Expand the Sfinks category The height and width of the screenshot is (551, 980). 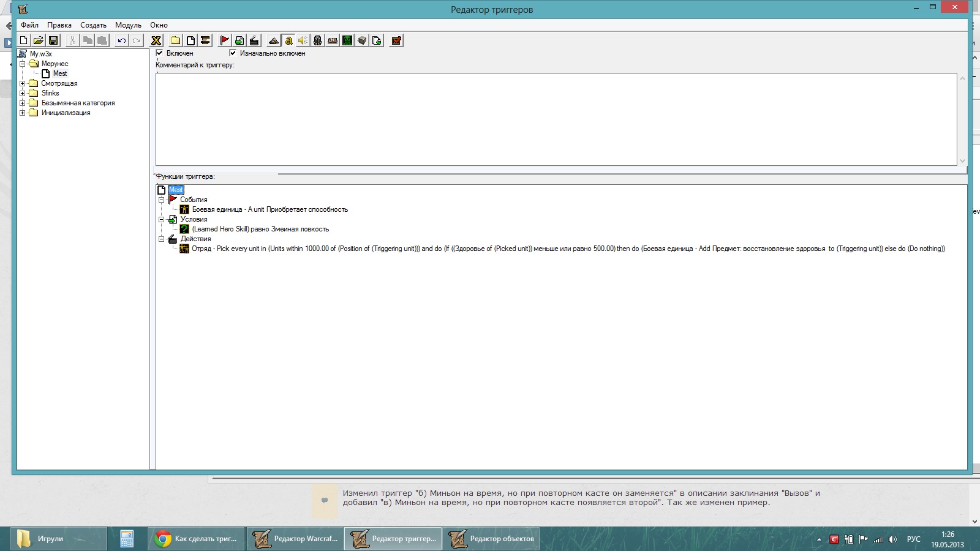click(x=23, y=93)
